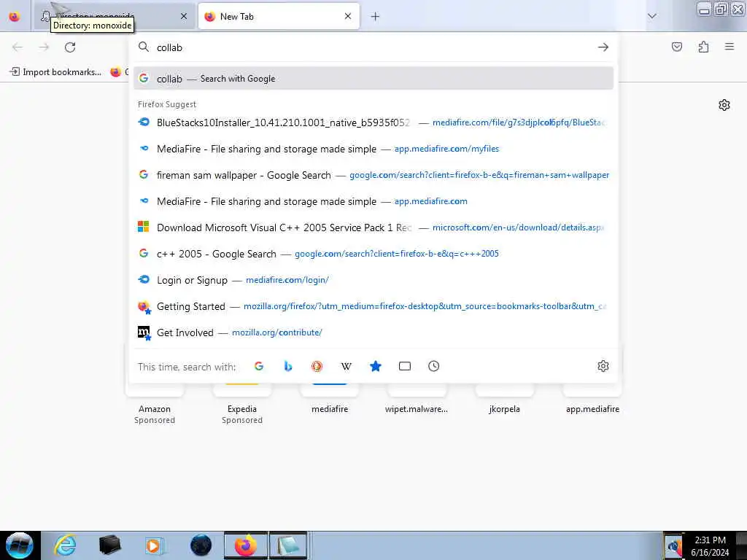Click the new tab page personalize gear

pyautogui.click(x=724, y=105)
